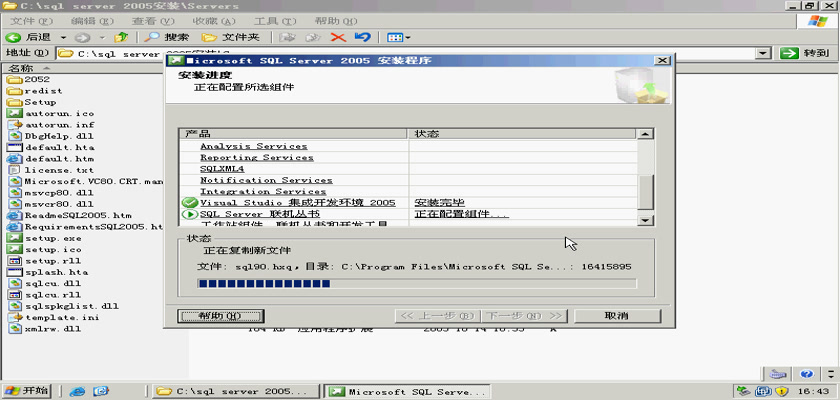Select the sqlspkglist.dll file
The image size is (840, 400).
(64, 306)
